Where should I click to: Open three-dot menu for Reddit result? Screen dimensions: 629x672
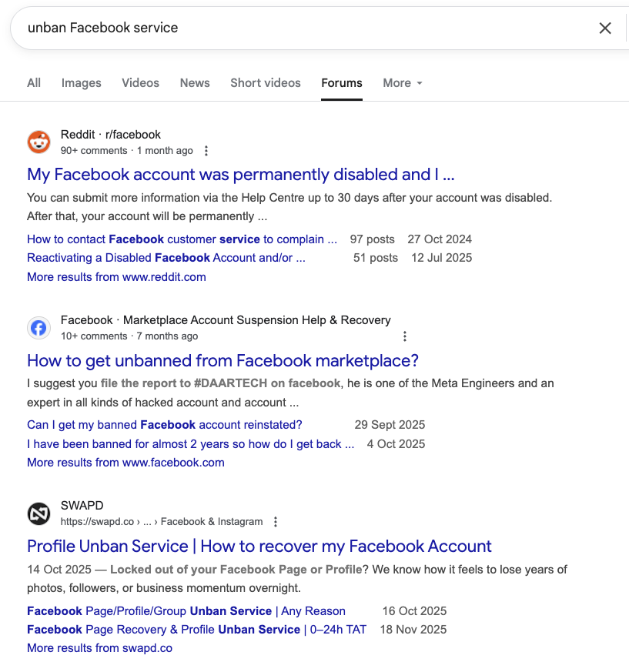(206, 151)
